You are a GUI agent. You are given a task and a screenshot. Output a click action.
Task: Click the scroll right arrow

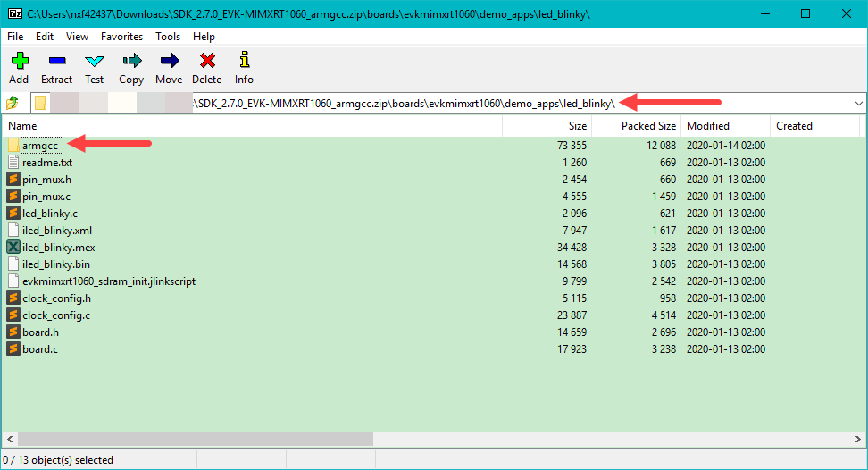[858, 439]
